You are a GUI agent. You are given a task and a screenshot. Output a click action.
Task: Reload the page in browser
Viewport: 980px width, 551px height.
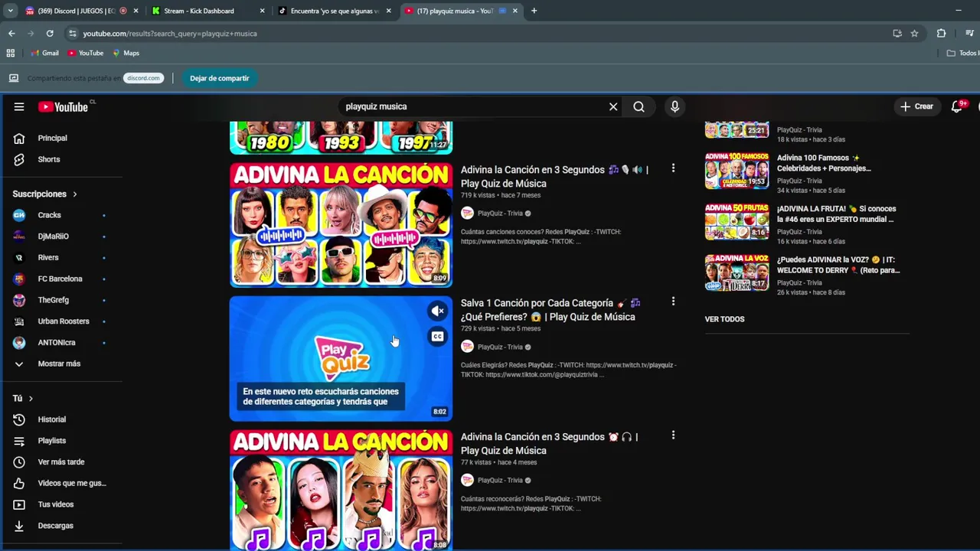click(50, 34)
